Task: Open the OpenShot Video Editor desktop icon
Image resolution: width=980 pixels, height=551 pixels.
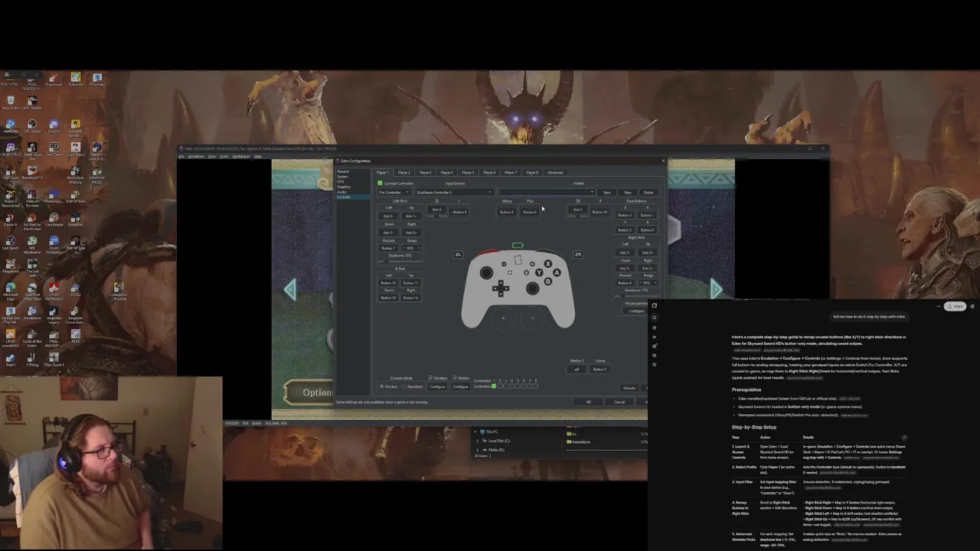Action: [32, 290]
